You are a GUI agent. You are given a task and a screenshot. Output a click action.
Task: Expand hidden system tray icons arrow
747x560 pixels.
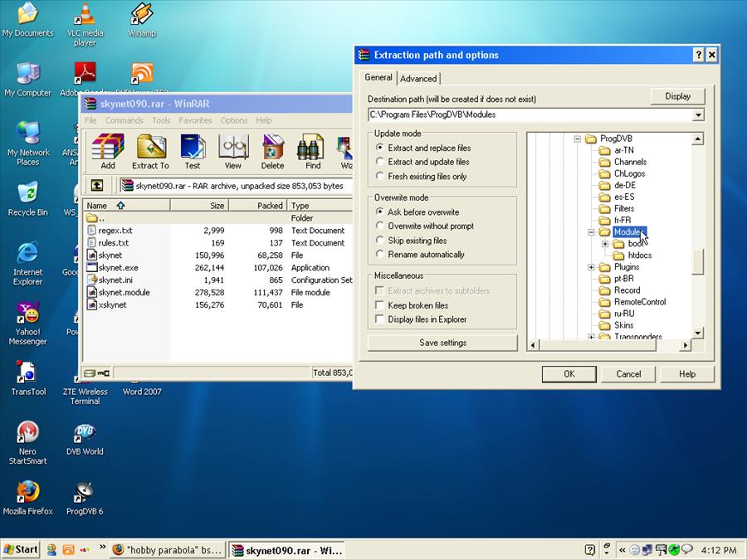point(622,550)
